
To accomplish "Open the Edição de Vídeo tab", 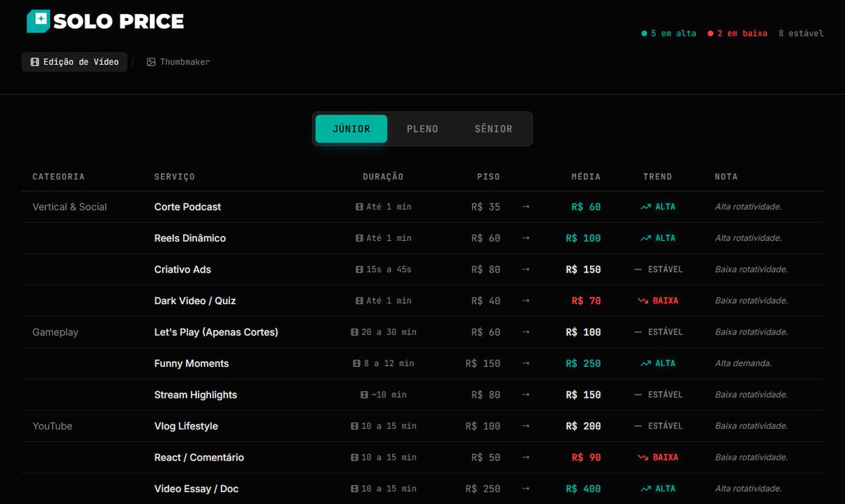I will pos(75,62).
